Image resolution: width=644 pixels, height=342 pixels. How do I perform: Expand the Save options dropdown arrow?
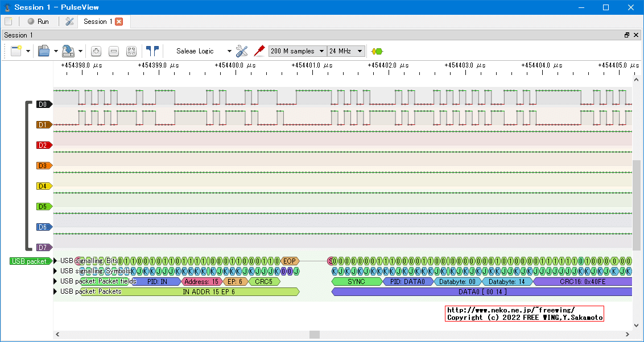(x=81, y=51)
